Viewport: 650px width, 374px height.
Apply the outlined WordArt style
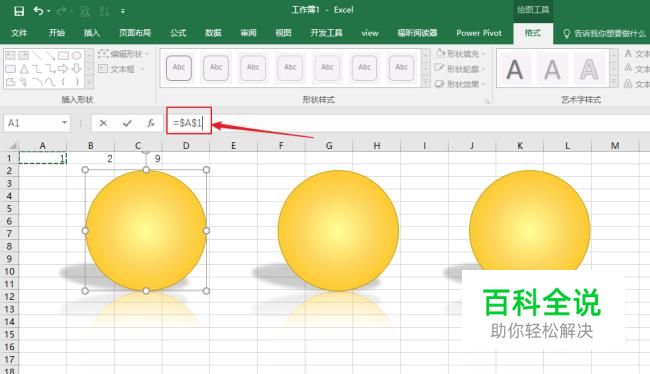(x=589, y=69)
